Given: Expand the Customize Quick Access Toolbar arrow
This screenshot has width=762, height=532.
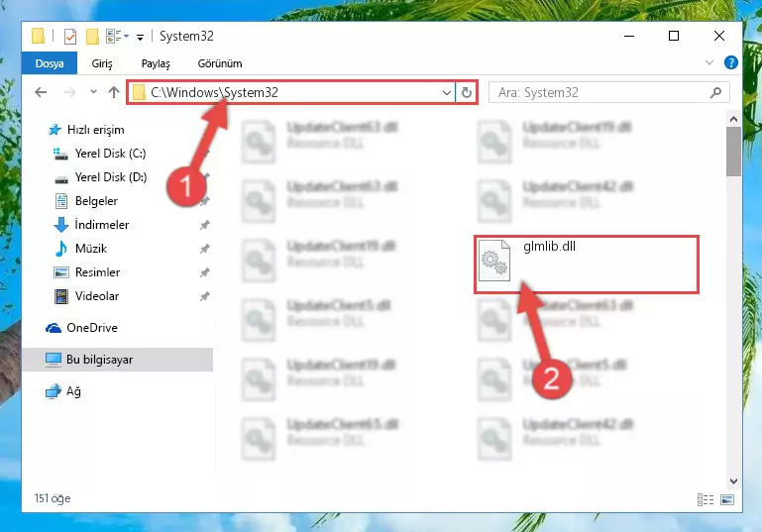Looking at the screenshot, I should 140,37.
